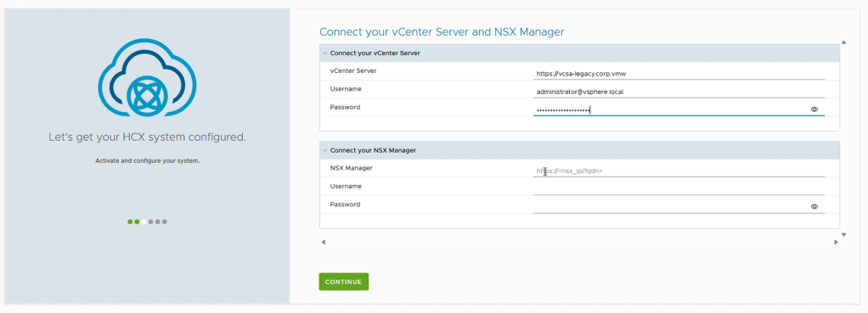Select the last gray progress dot
The width and height of the screenshot is (868, 313).
165,221
